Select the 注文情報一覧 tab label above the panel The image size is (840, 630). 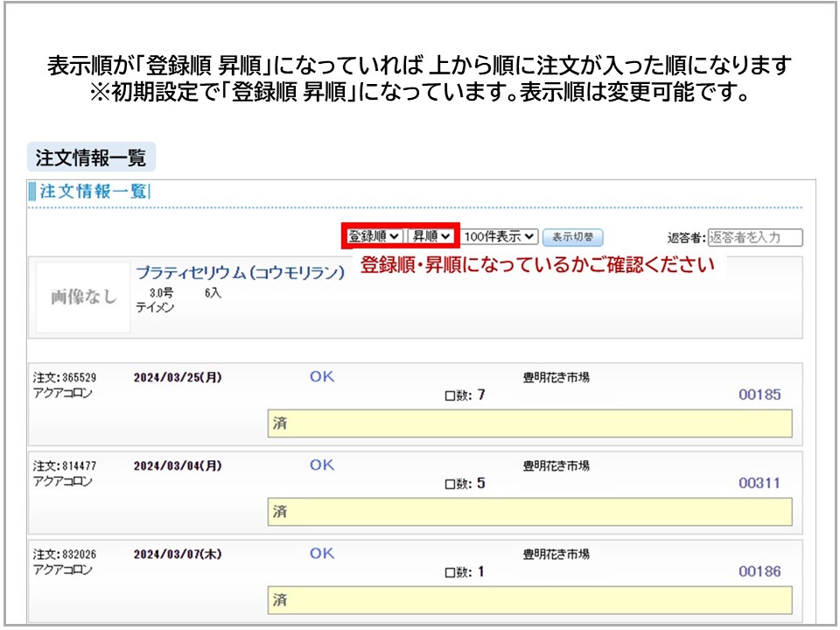(91, 157)
